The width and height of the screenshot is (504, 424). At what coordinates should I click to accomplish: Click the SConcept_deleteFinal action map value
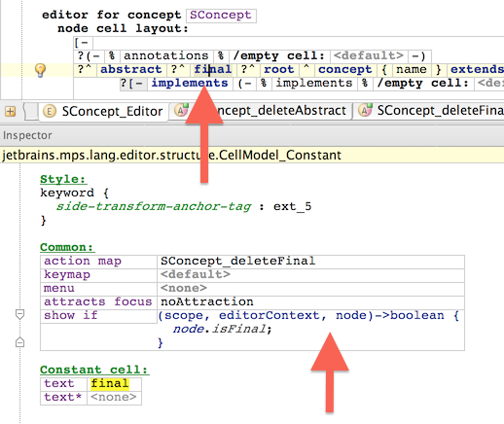(x=238, y=261)
